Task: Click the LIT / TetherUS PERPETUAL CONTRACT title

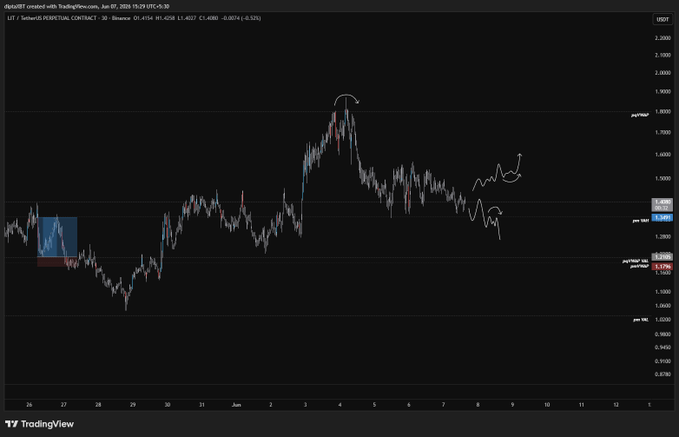Action: [x=54, y=18]
